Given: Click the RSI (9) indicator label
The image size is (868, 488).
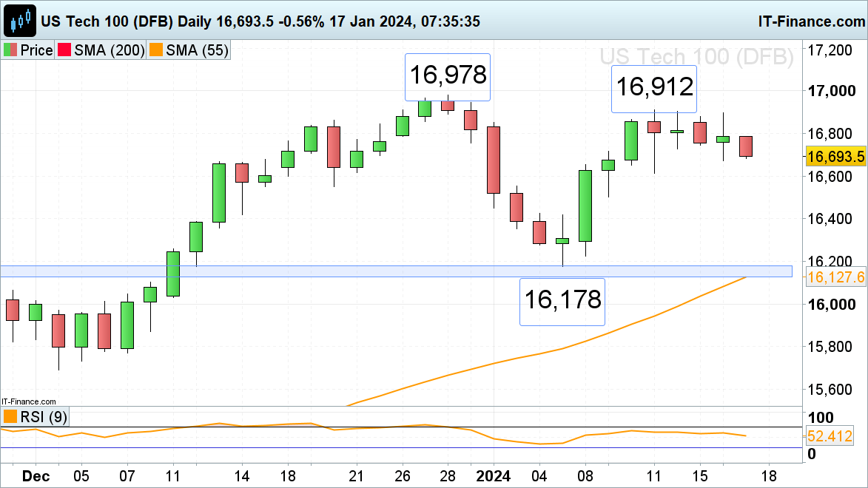Looking at the screenshot, I should pyautogui.click(x=44, y=416).
